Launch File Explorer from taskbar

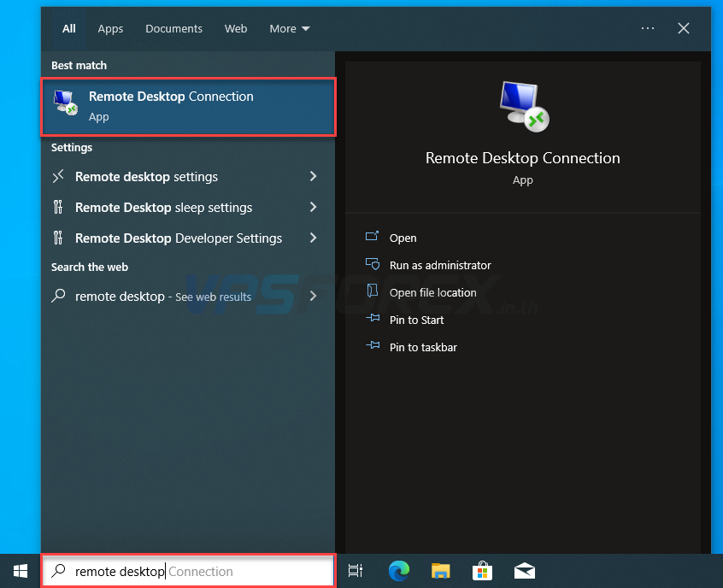click(440, 571)
